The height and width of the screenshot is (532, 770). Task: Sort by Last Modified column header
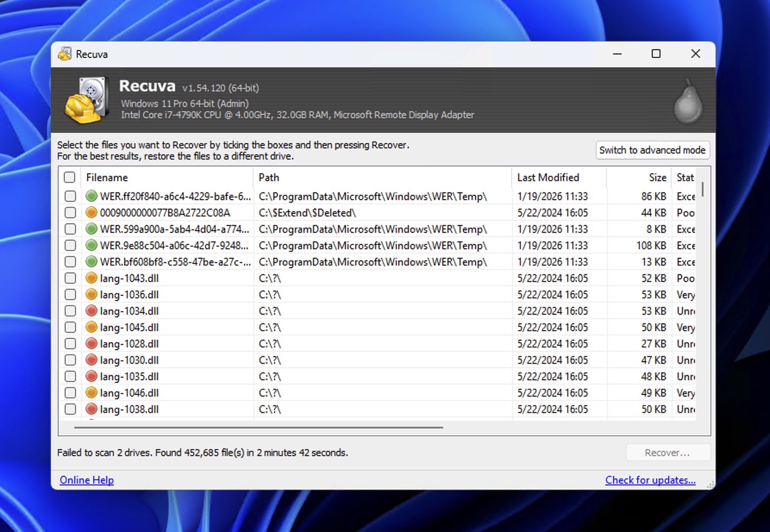click(560, 177)
